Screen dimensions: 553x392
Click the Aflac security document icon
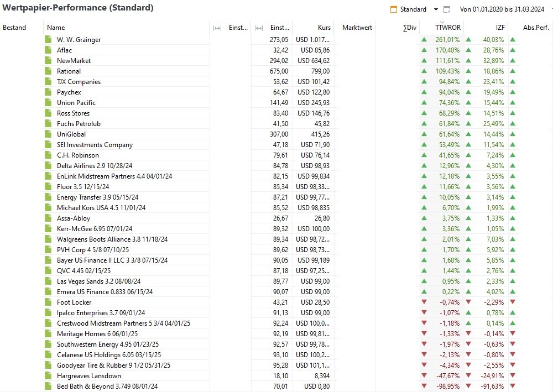pyautogui.click(x=48, y=50)
